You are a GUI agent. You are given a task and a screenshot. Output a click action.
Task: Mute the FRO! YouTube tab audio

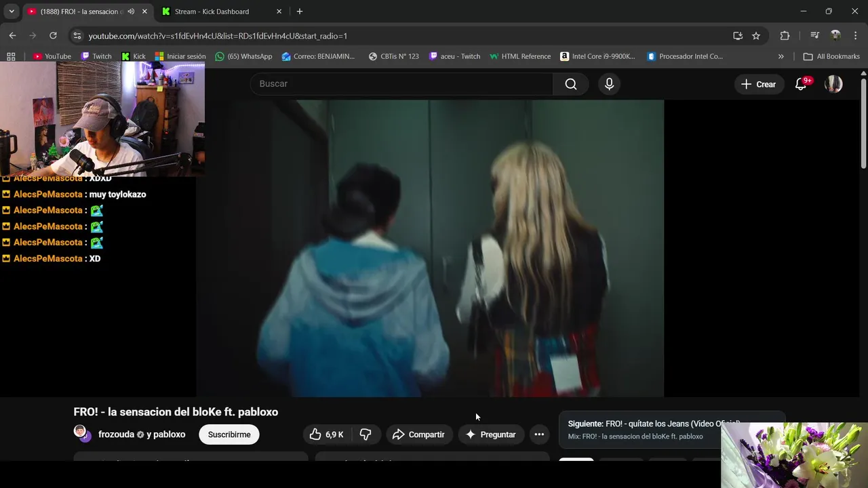tap(131, 12)
